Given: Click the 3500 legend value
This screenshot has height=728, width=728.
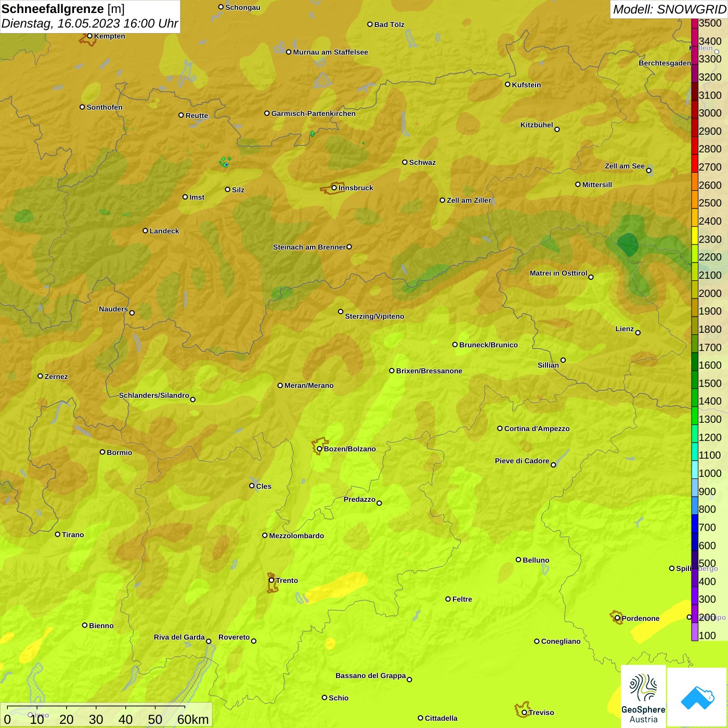Looking at the screenshot, I should click(710, 23).
